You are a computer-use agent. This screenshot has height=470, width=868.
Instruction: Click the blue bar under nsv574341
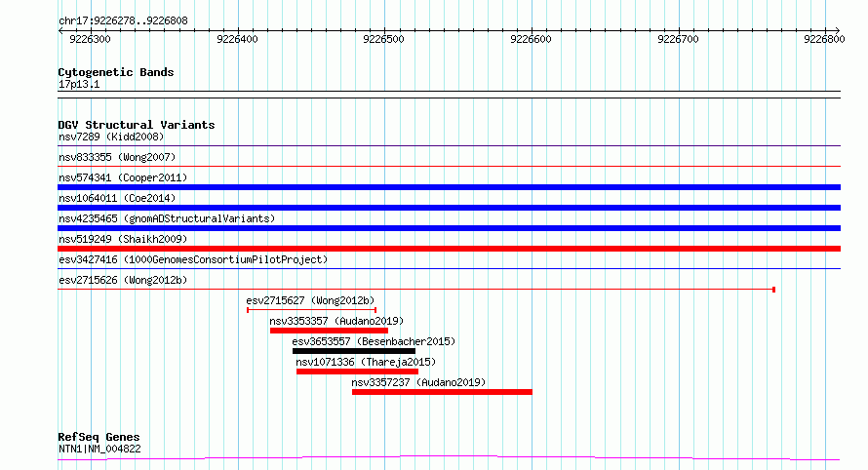(449, 187)
